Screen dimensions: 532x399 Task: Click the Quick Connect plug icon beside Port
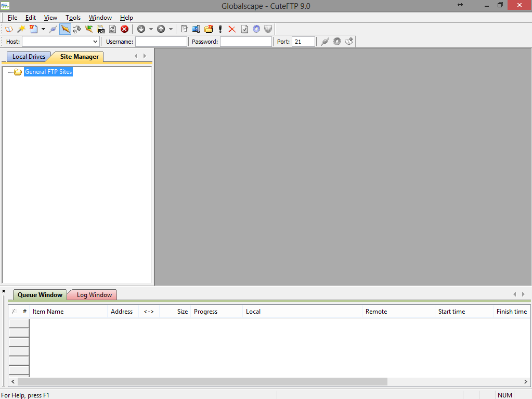tap(325, 42)
